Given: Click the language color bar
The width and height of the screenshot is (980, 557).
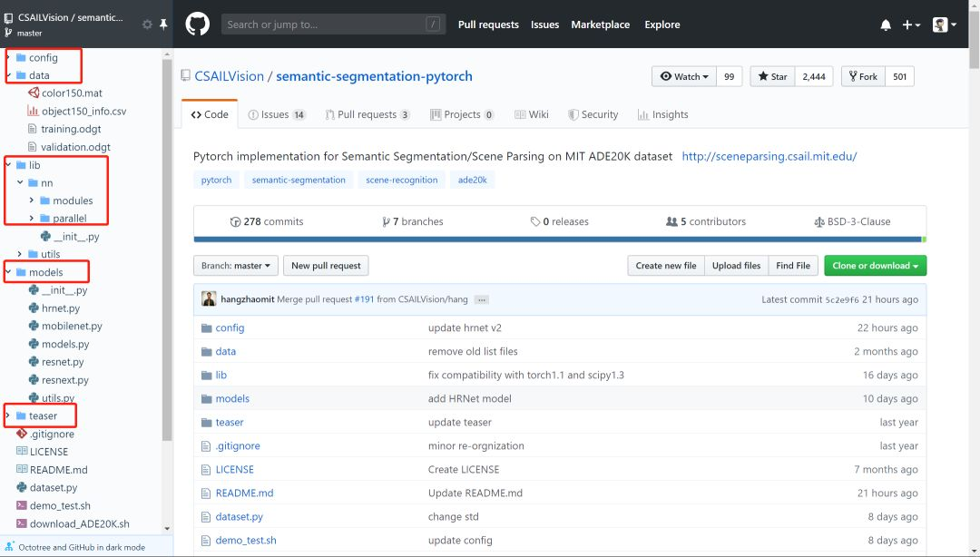Looking at the screenshot, I should pos(559,239).
